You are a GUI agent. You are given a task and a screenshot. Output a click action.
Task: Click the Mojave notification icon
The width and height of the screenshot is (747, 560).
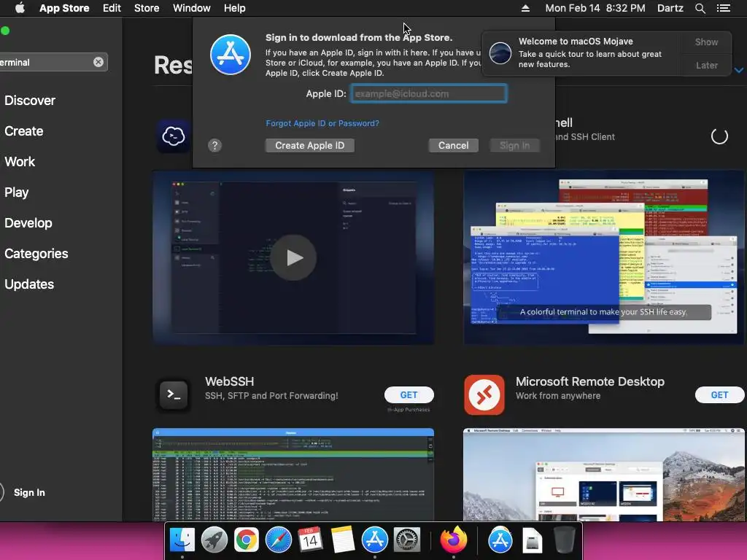(500, 52)
